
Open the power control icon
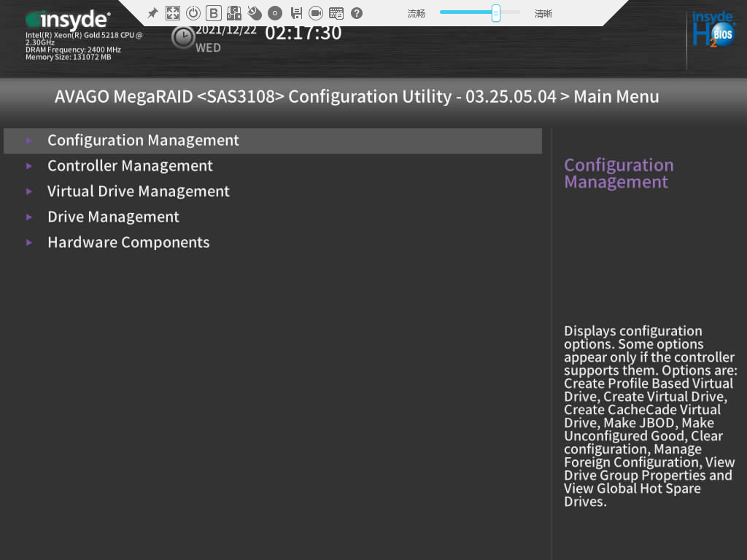(x=193, y=13)
